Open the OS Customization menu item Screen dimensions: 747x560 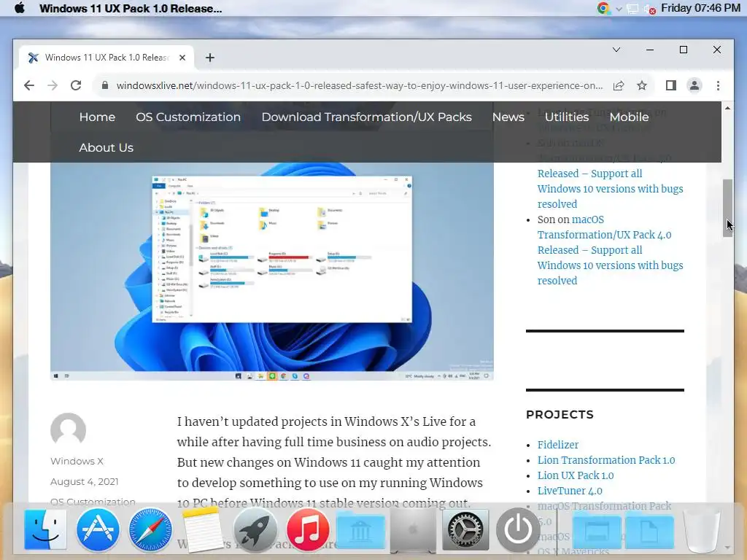[x=188, y=117]
